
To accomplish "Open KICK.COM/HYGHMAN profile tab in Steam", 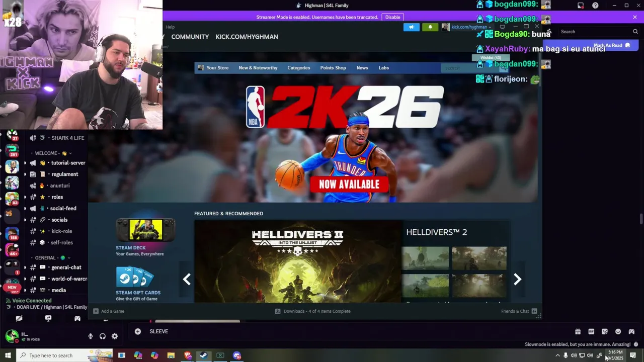I will (x=247, y=37).
